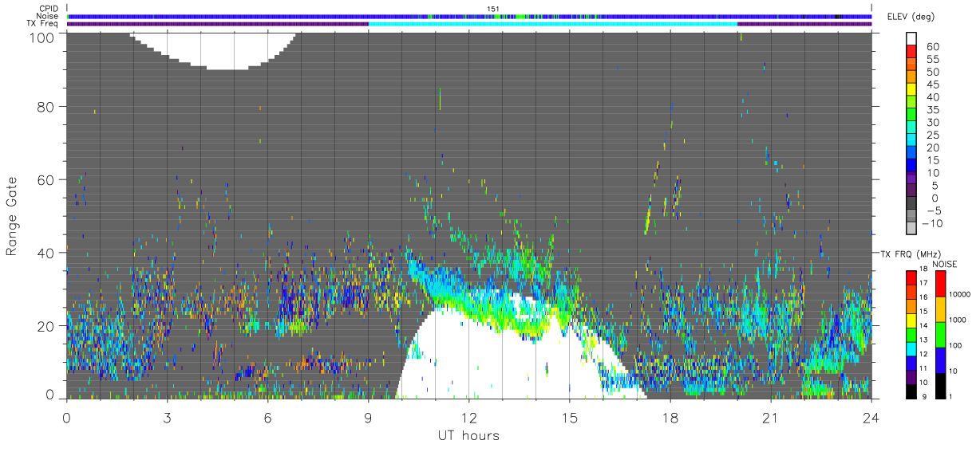Screen dimensions: 980x452
Task: Click the 3 tick label on UT axis
Action: 167,417
